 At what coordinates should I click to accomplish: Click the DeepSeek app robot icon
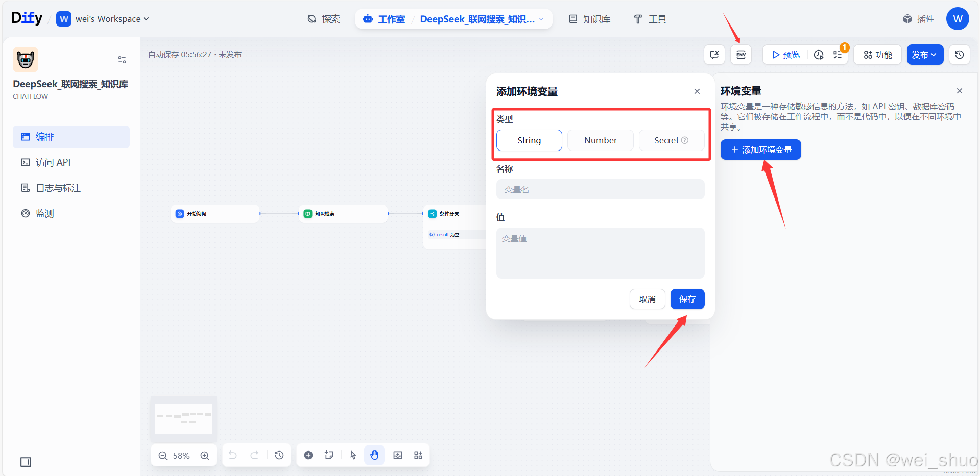click(26, 60)
